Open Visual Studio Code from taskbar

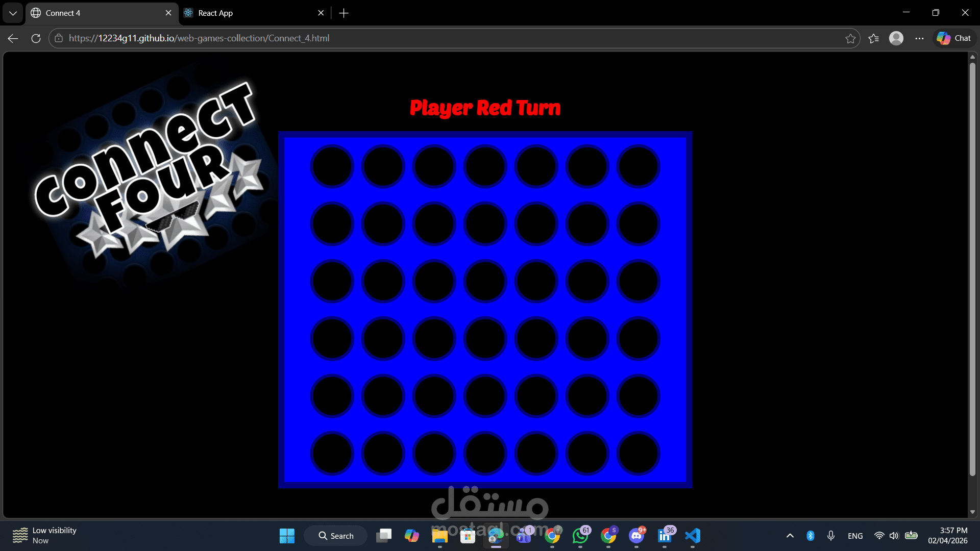click(693, 536)
